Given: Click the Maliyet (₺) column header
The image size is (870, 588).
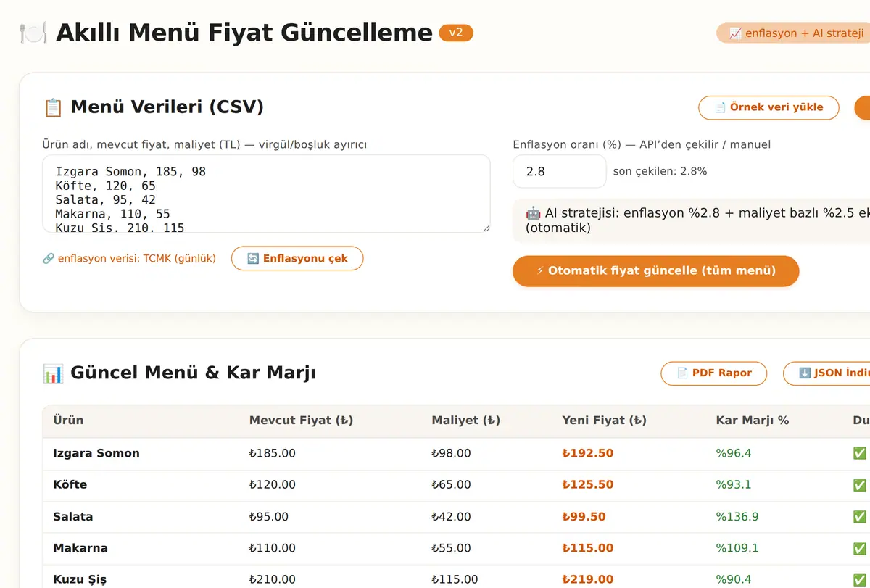Looking at the screenshot, I should pos(466,421).
